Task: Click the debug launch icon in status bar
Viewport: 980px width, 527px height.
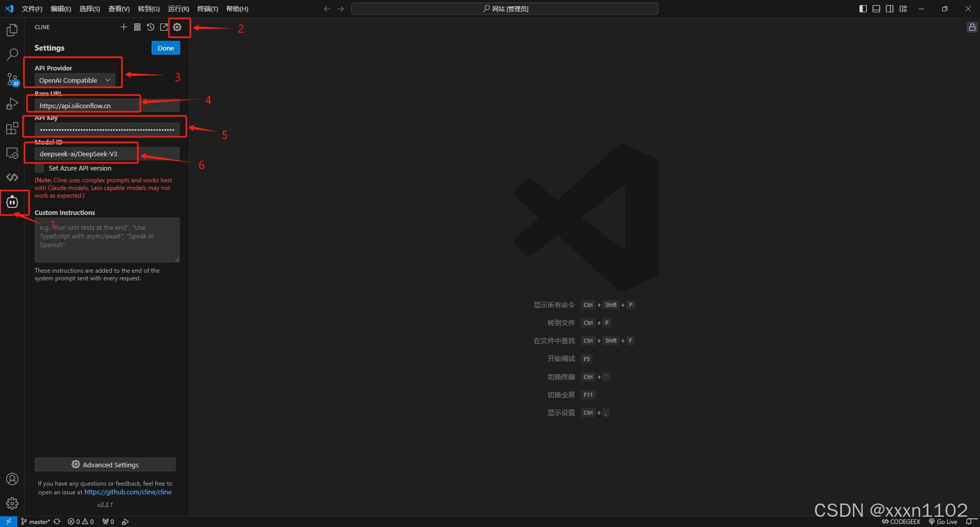Action: point(126,521)
